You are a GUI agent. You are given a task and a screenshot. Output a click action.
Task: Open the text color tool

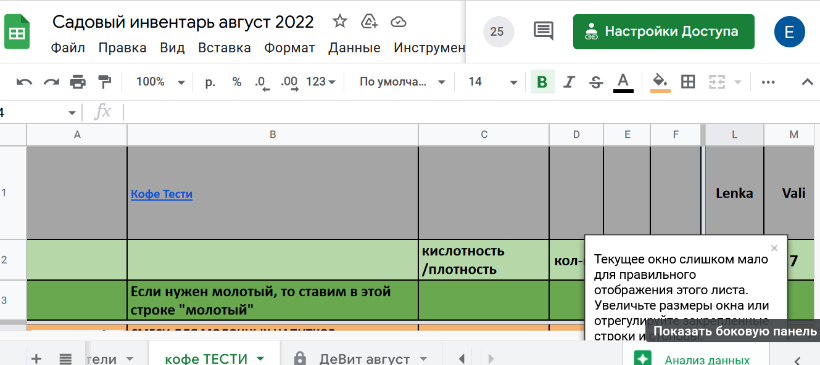click(x=623, y=82)
